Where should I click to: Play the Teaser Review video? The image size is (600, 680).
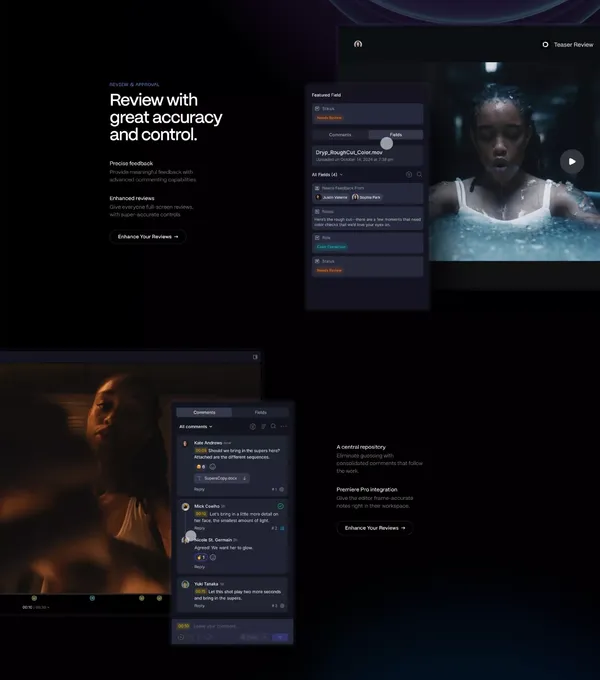572,161
